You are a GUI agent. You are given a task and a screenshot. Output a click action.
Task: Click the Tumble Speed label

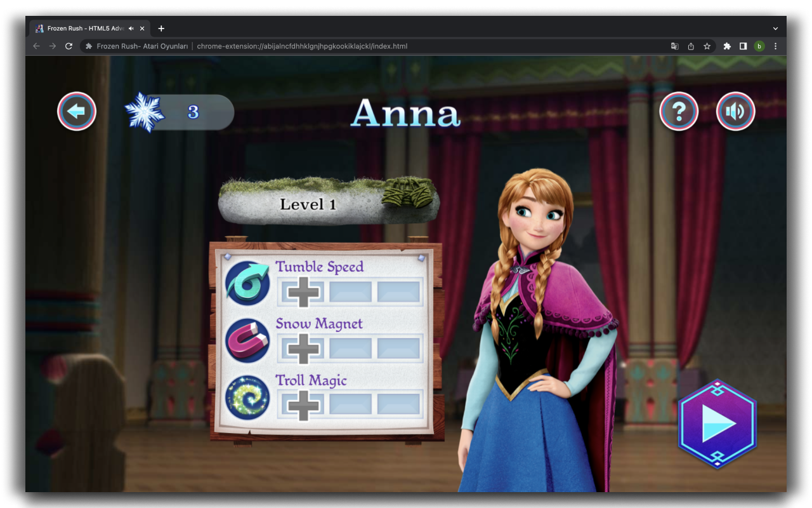click(320, 267)
